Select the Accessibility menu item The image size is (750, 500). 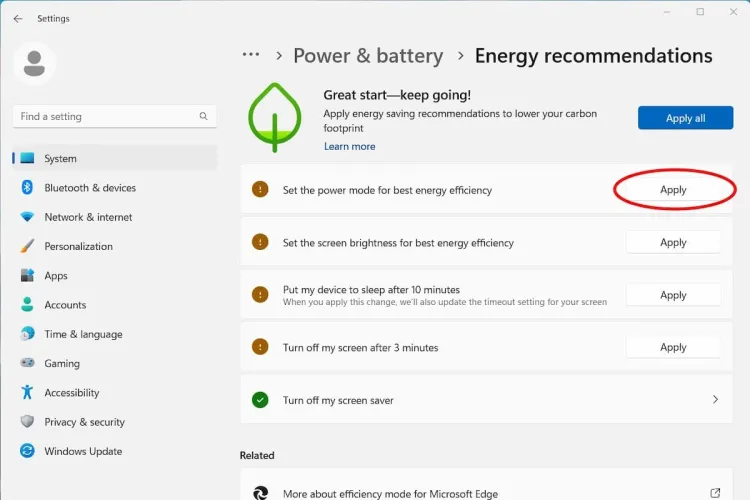coord(71,393)
